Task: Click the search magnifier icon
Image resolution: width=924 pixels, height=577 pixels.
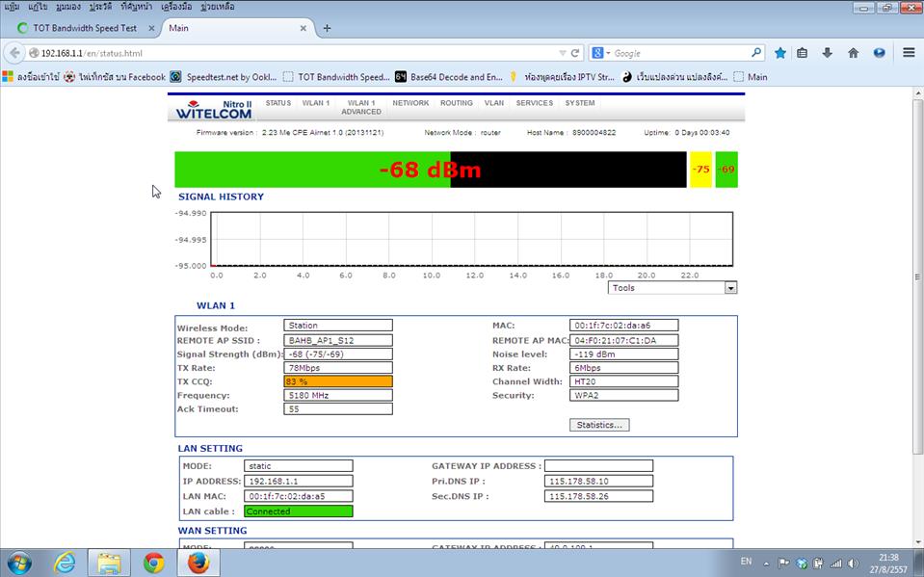Action: [756, 53]
